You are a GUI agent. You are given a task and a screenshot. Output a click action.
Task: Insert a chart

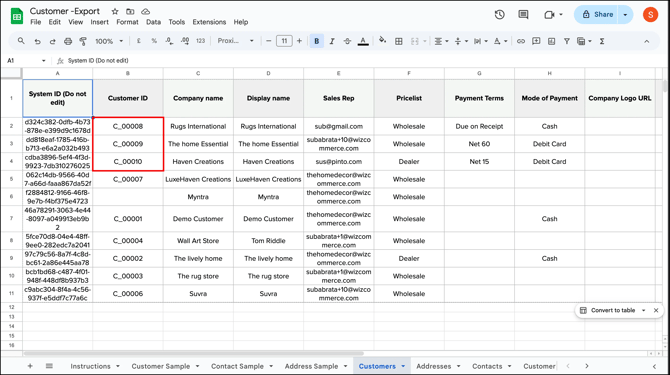551,41
